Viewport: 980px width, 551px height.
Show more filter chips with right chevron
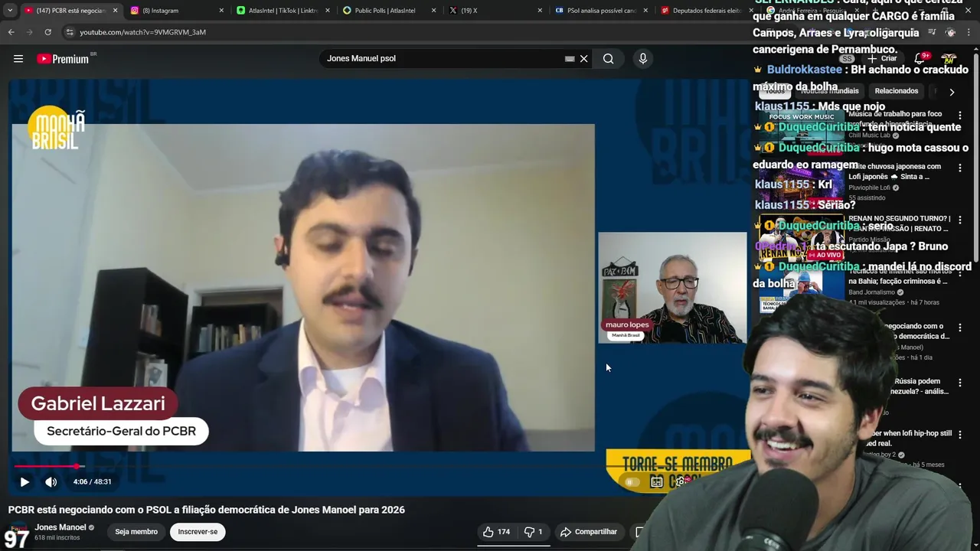pyautogui.click(x=952, y=92)
